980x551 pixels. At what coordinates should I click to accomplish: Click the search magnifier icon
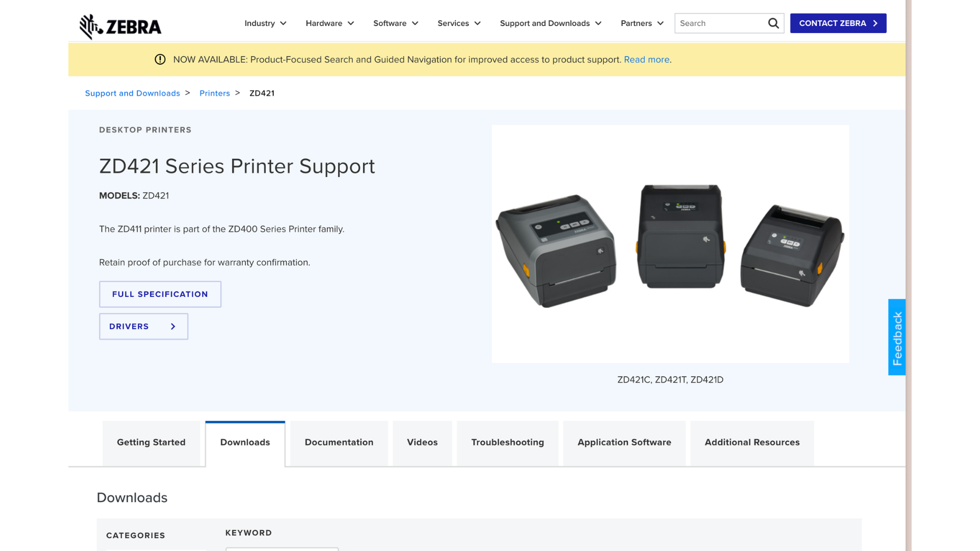(773, 23)
